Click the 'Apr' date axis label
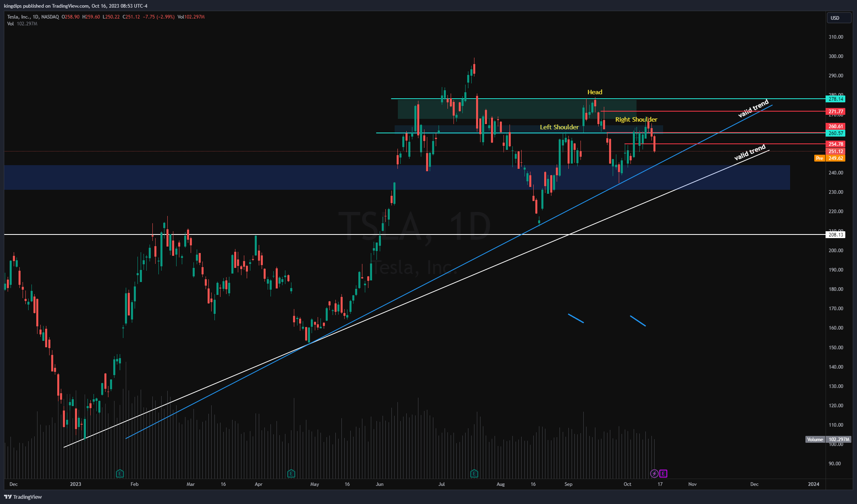 259,484
